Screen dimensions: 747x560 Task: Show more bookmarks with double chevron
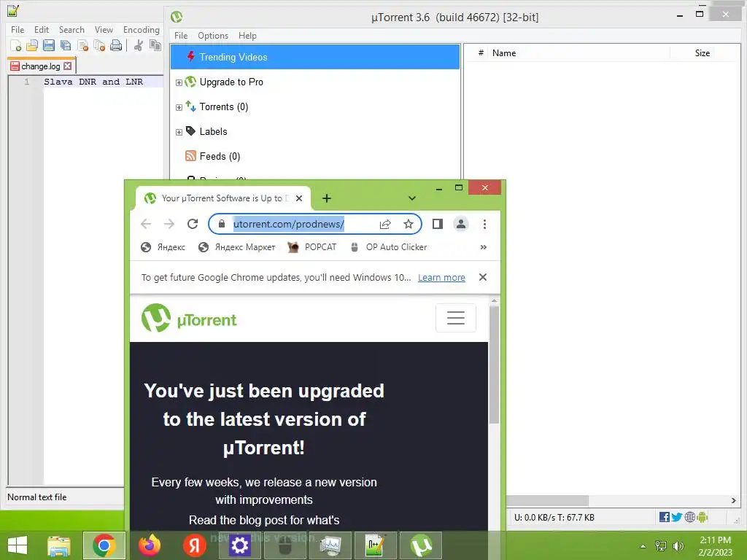(484, 247)
